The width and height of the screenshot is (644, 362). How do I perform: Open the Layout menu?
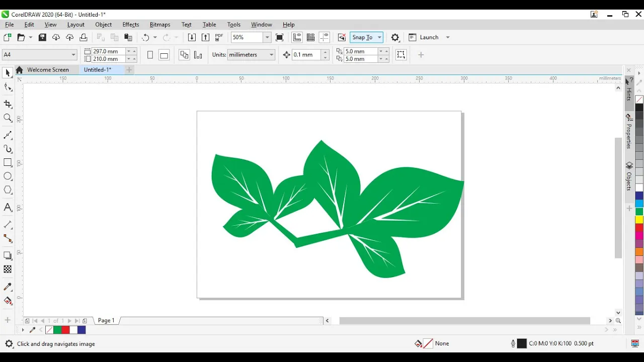click(x=76, y=24)
